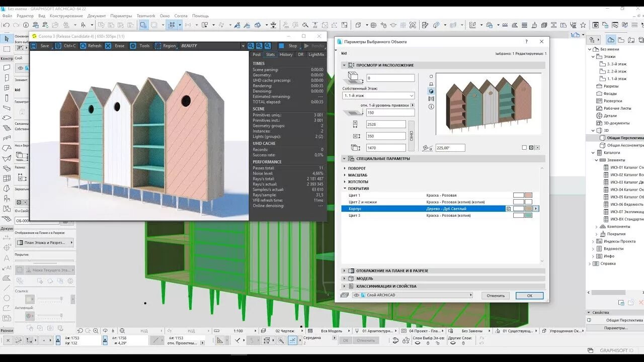Show object info icon beside preview

click(x=431, y=107)
